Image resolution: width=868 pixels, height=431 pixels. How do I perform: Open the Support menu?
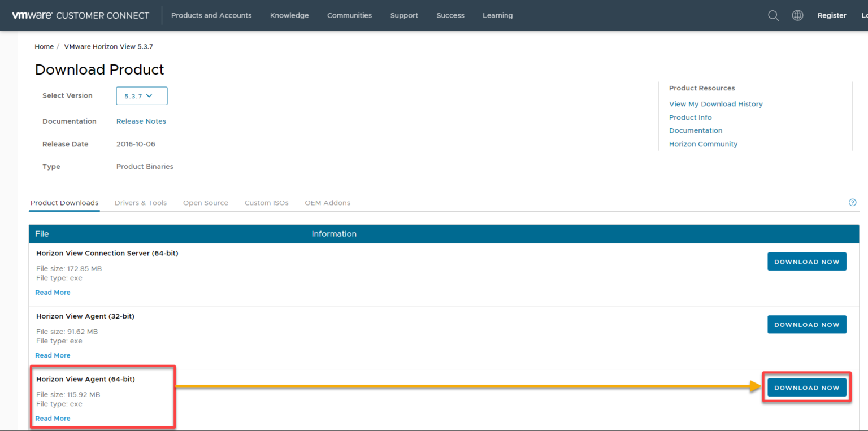point(403,15)
